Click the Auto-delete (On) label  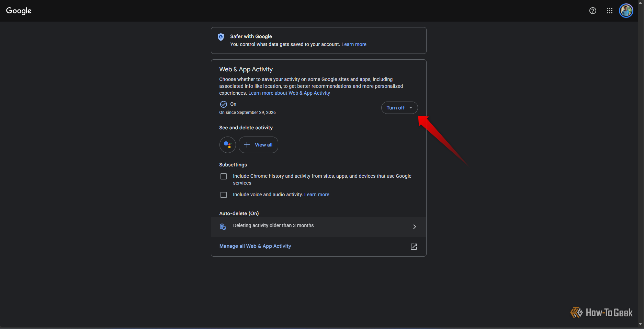click(239, 213)
